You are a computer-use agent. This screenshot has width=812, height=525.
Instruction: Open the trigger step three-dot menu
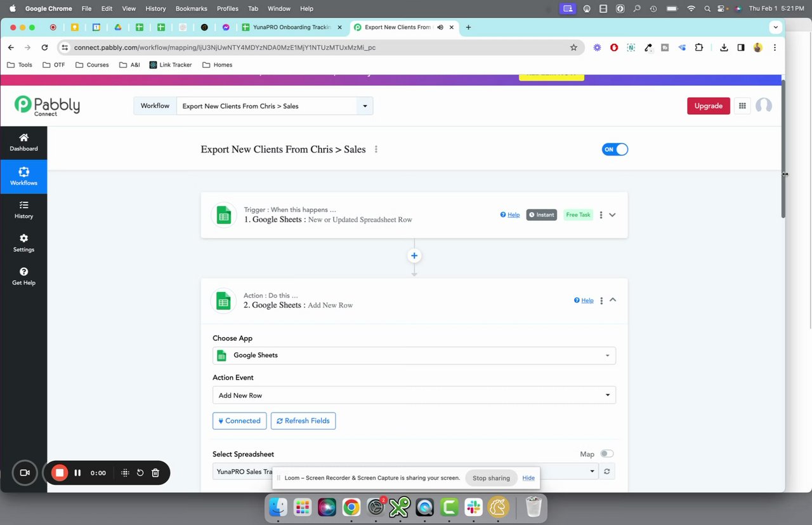(601, 215)
